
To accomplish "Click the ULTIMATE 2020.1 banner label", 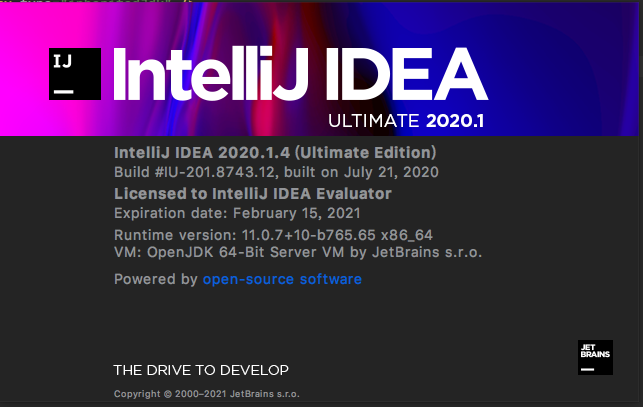I will [406, 121].
